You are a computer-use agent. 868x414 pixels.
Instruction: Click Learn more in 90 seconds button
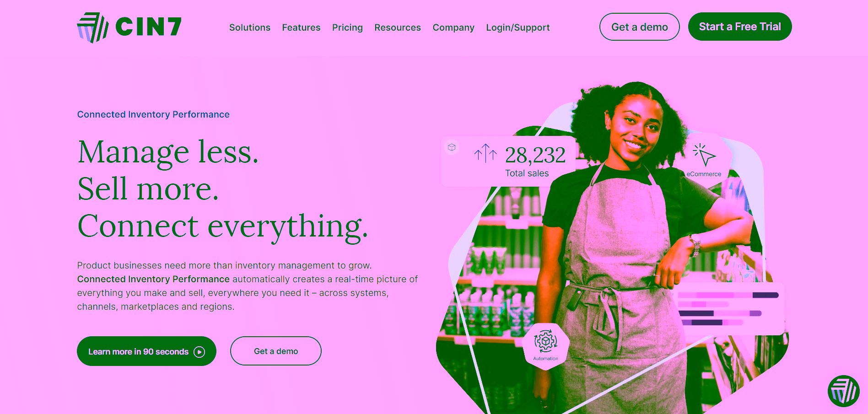pos(146,351)
